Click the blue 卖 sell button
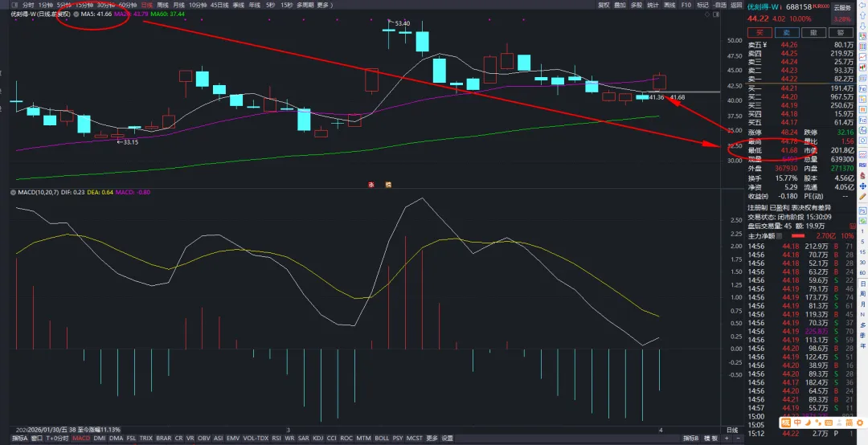Image resolution: width=868 pixels, height=445 pixels. coord(786,33)
